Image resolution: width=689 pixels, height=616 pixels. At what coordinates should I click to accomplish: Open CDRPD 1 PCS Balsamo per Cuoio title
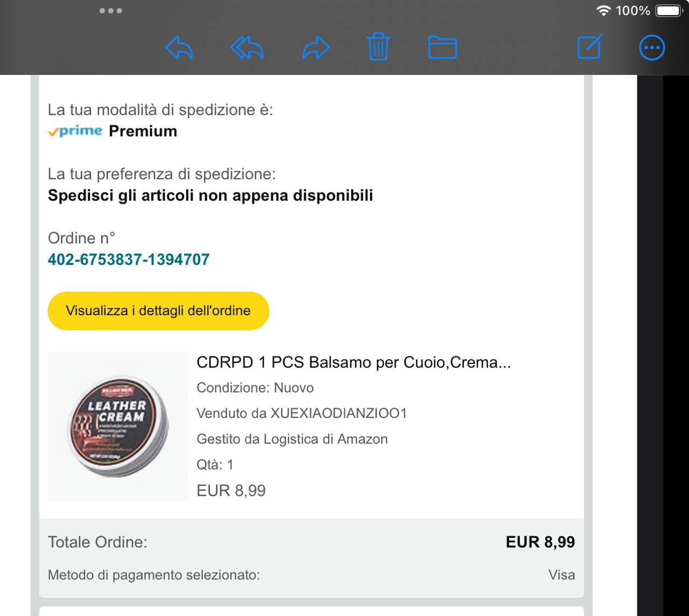(x=354, y=362)
